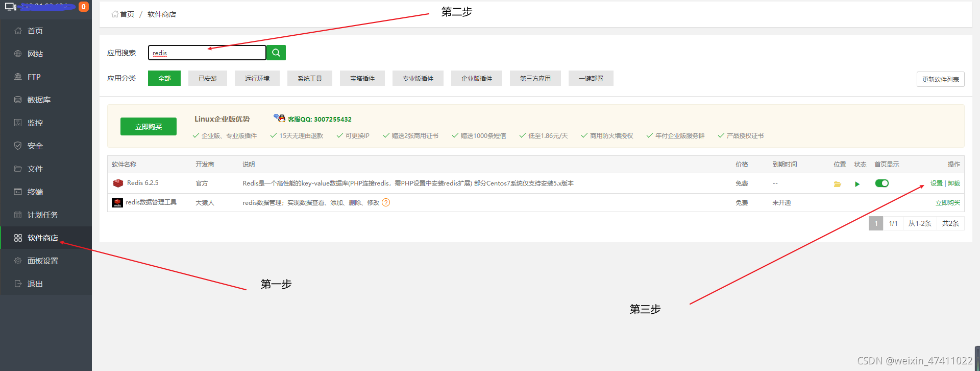Click 首页显示 column header
Image resolution: width=980 pixels, height=371 pixels.
pos(887,165)
